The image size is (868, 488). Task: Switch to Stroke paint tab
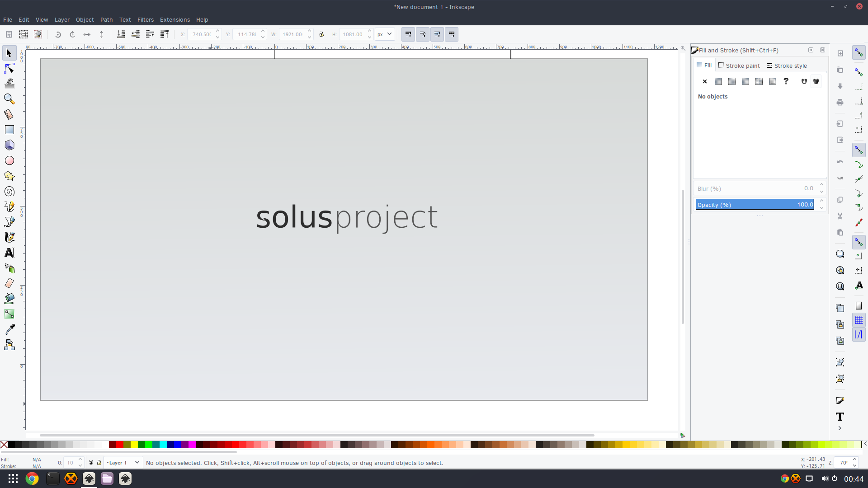739,66
